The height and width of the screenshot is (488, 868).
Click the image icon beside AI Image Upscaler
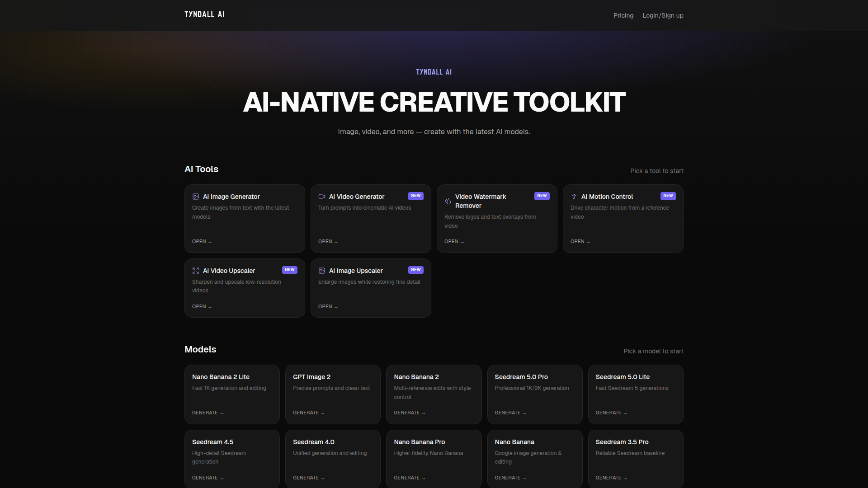click(x=322, y=271)
